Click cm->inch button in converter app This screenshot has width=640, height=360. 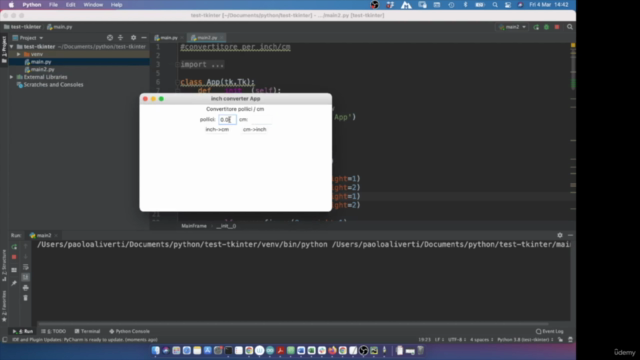pyautogui.click(x=254, y=129)
